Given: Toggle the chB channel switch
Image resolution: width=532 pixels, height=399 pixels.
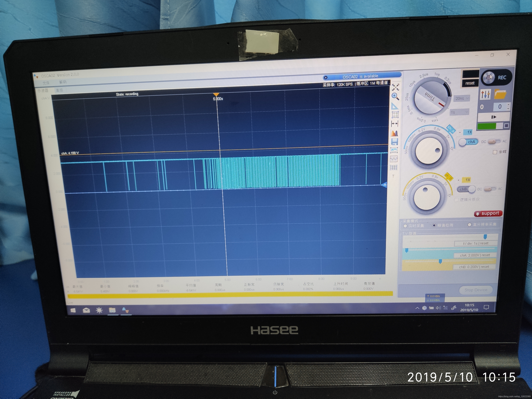Looking at the screenshot, I should coord(466,189).
